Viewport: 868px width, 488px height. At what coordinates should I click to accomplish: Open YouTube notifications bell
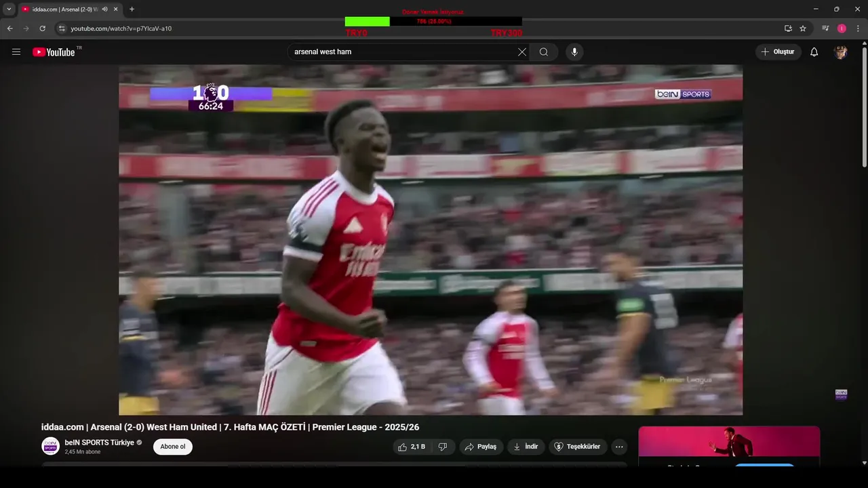coord(814,52)
